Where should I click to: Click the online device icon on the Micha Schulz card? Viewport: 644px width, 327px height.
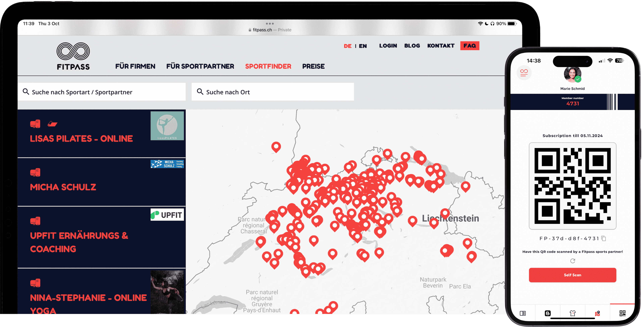pos(35,173)
